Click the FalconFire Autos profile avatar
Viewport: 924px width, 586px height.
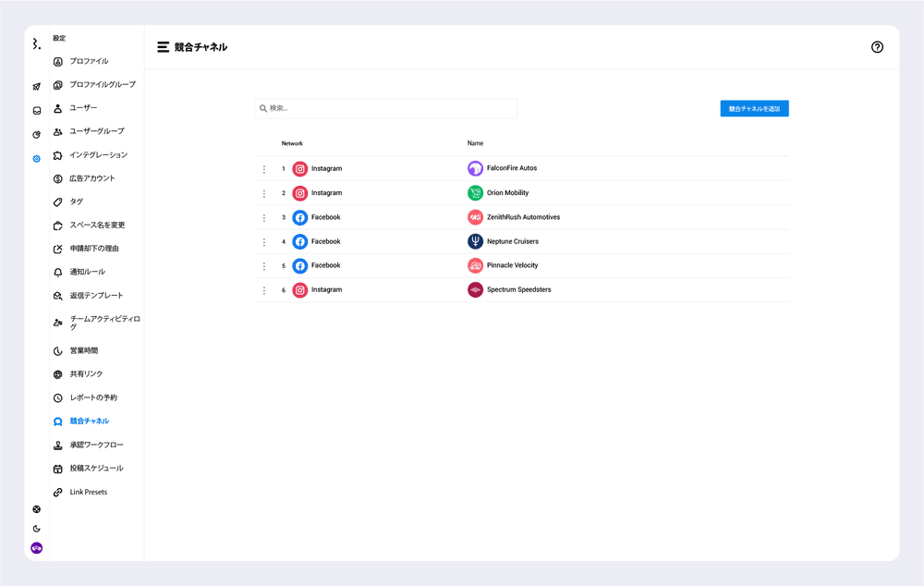point(475,168)
